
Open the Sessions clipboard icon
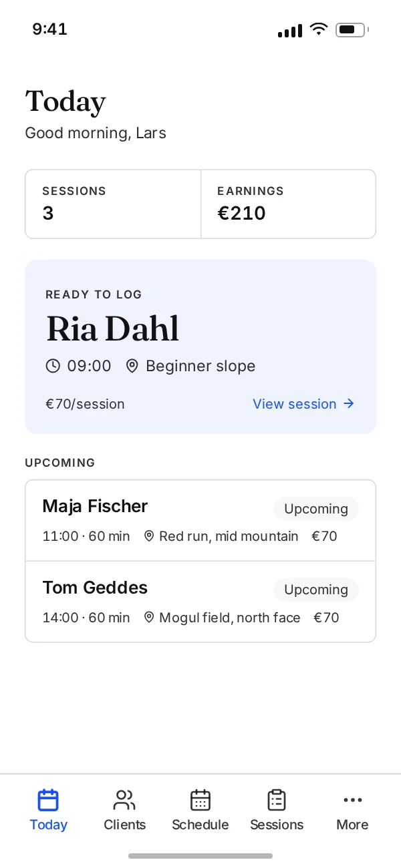[x=277, y=800]
